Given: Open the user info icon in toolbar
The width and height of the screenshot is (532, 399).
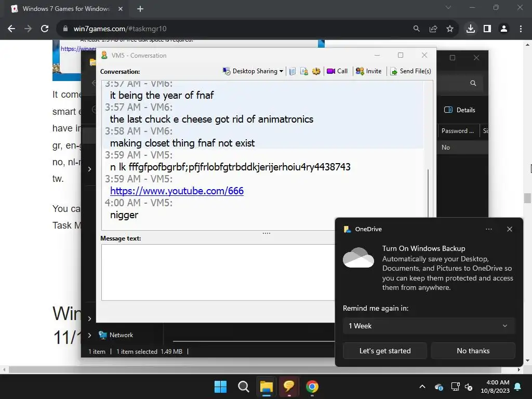Looking at the screenshot, I should [x=304, y=71].
